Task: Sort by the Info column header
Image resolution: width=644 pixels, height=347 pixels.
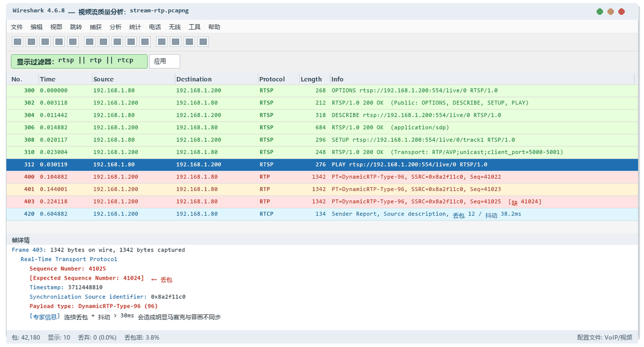Action: point(482,79)
